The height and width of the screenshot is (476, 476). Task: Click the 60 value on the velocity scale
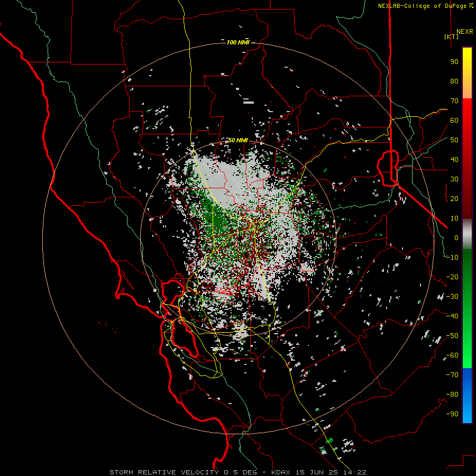[454, 121]
